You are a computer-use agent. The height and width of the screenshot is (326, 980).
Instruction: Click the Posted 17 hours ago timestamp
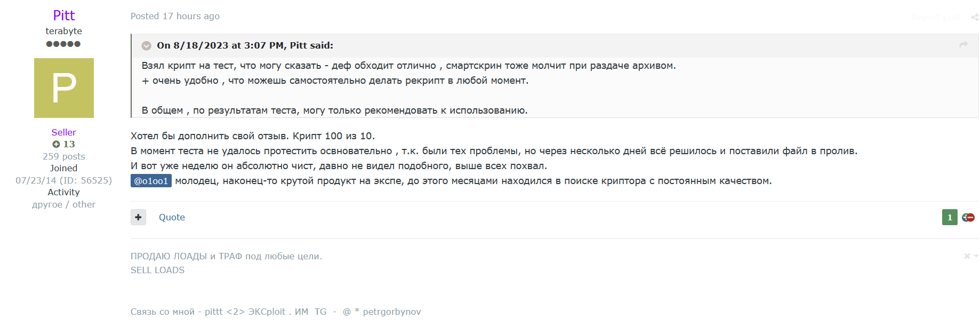pyautogui.click(x=175, y=16)
